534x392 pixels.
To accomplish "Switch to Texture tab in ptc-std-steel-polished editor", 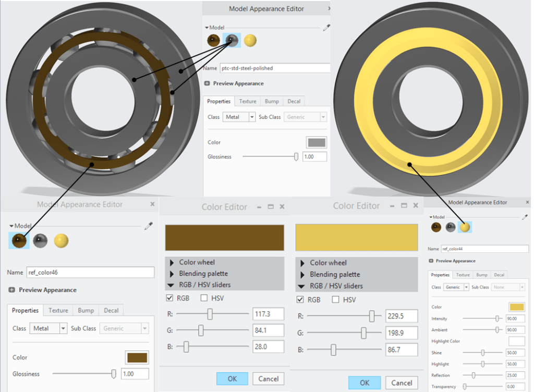I will pyautogui.click(x=248, y=102).
